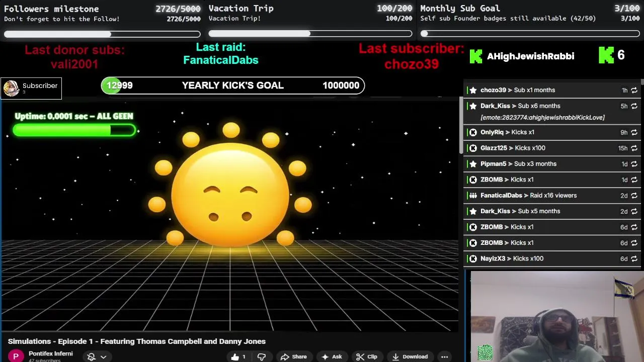Click the Subscriber badge label
This screenshot has height=362, width=644.
tap(40, 86)
